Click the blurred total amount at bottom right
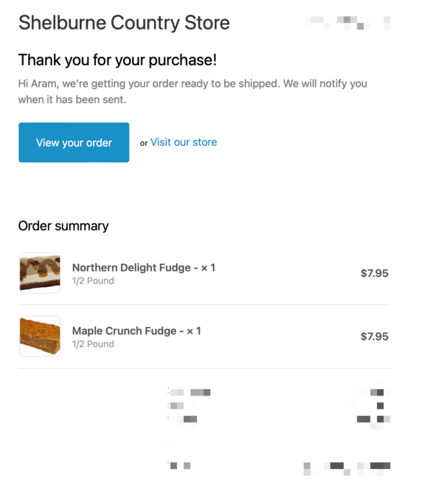The height and width of the screenshot is (504, 440). click(x=348, y=465)
